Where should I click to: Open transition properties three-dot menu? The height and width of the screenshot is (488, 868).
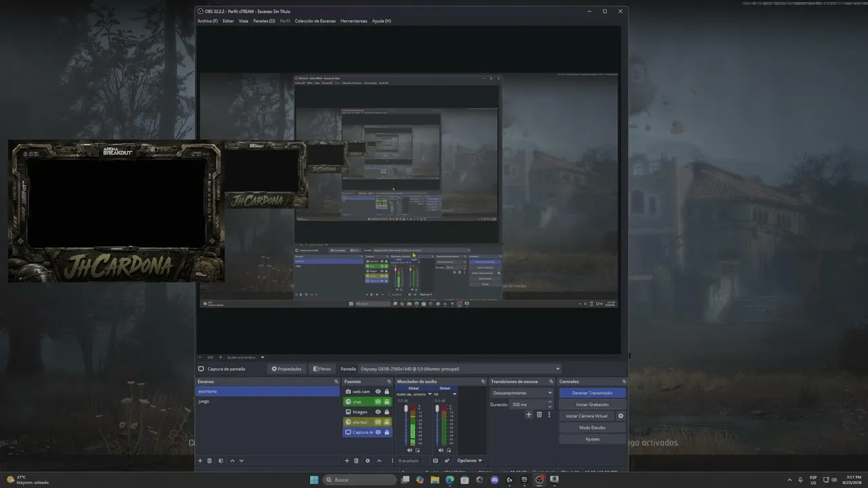click(549, 415)
